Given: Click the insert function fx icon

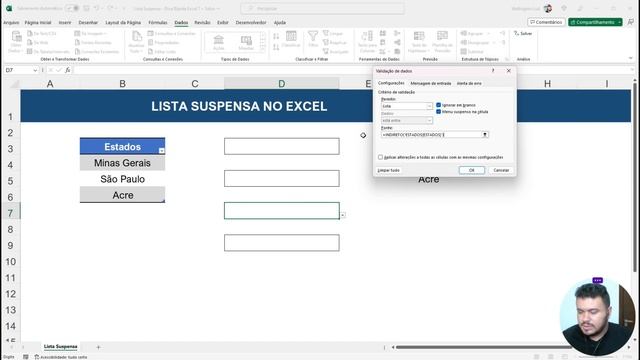Looking at the screenshot, I should coord(68,70).
